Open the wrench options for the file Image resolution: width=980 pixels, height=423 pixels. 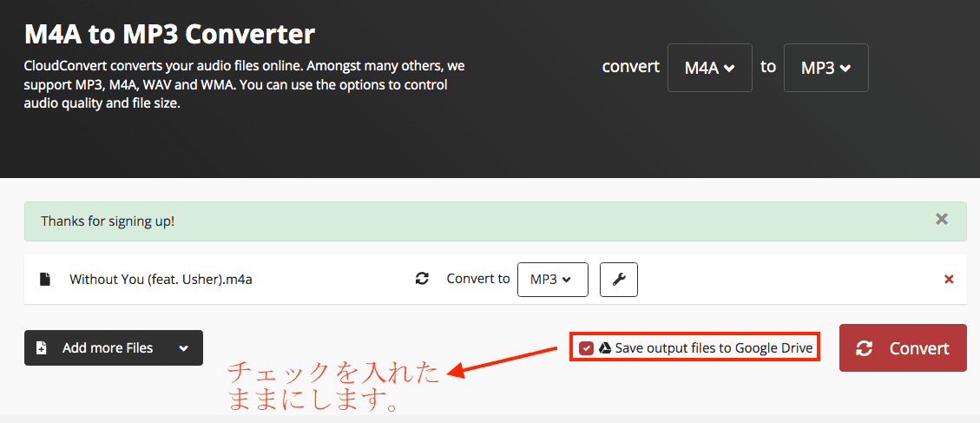coord(619,280)
